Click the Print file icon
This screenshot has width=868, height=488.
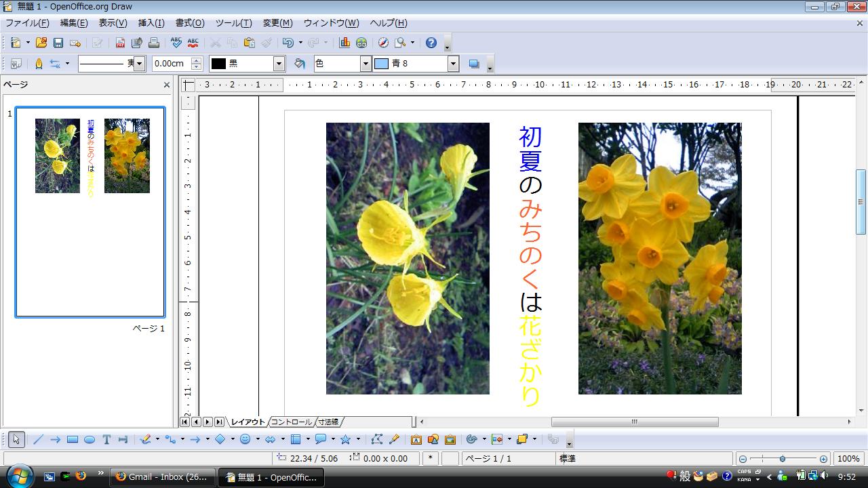154,43
